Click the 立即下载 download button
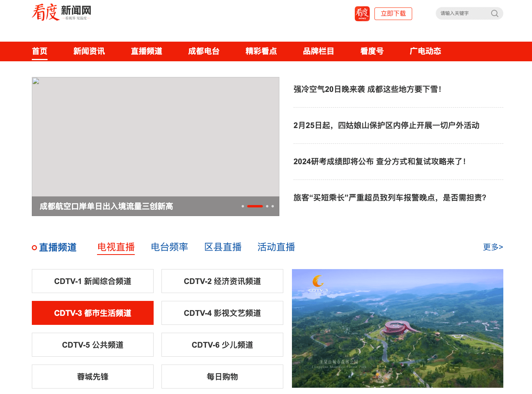Viewport: 532px width, 394px height. [393, 14]
